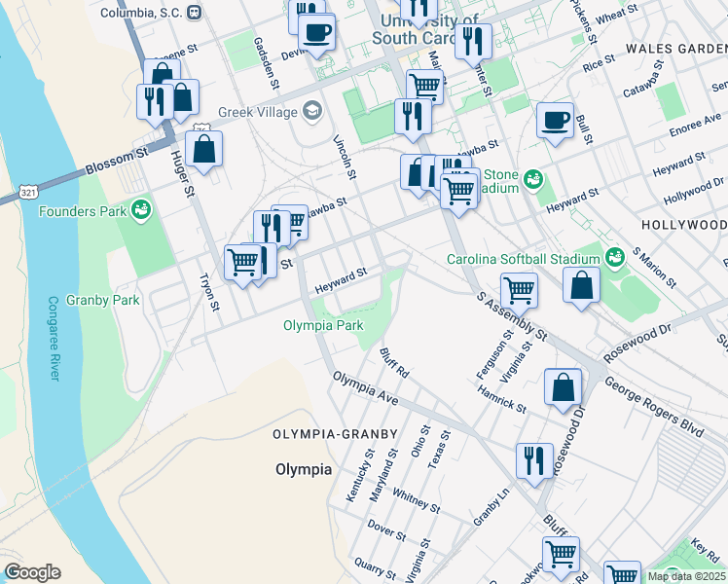Click the Carolina Softball Stadium icon
The width and height of the screenshot is (728, 584).
[614, 258]
